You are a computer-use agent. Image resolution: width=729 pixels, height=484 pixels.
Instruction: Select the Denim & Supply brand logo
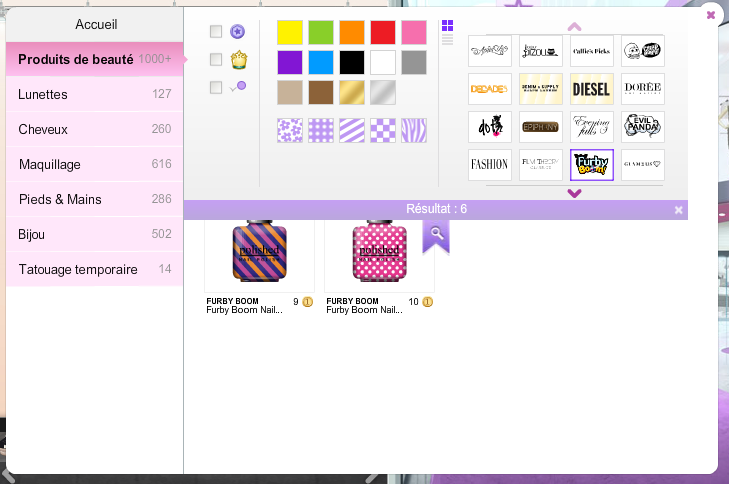(540, 89)
